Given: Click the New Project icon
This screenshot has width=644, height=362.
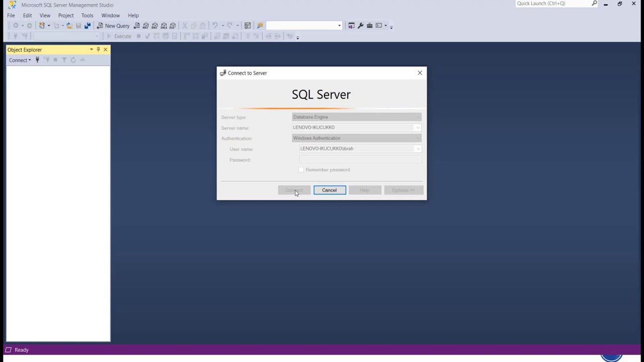Looking at the screenshot, I should [x=42, y=26].
